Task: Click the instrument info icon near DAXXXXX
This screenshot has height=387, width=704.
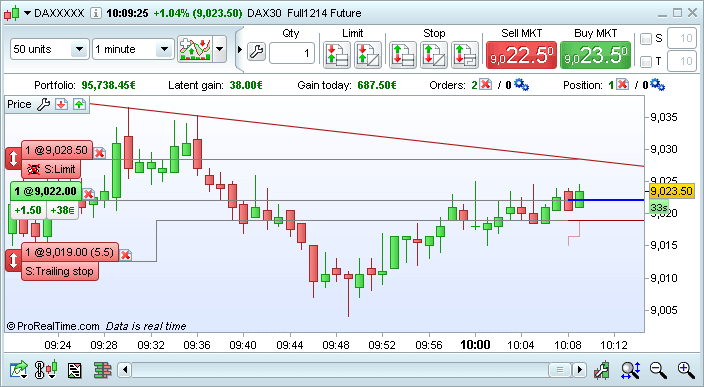Action: [95, 13]
